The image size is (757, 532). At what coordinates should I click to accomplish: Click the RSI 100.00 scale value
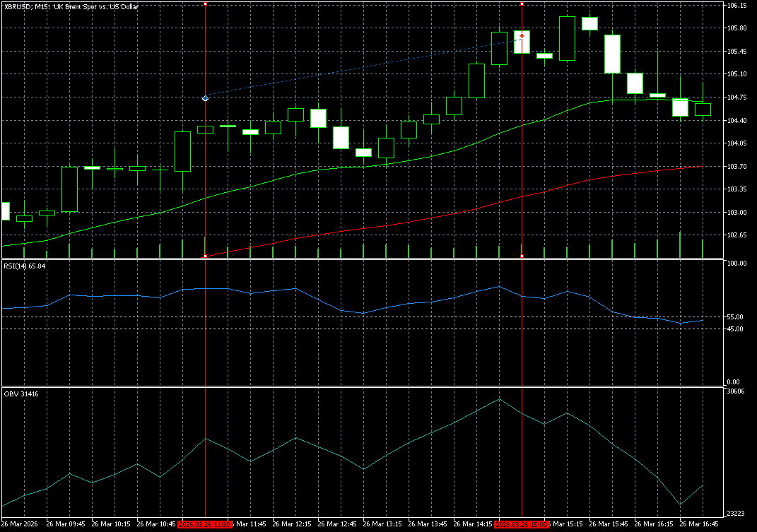coord(737,263)
